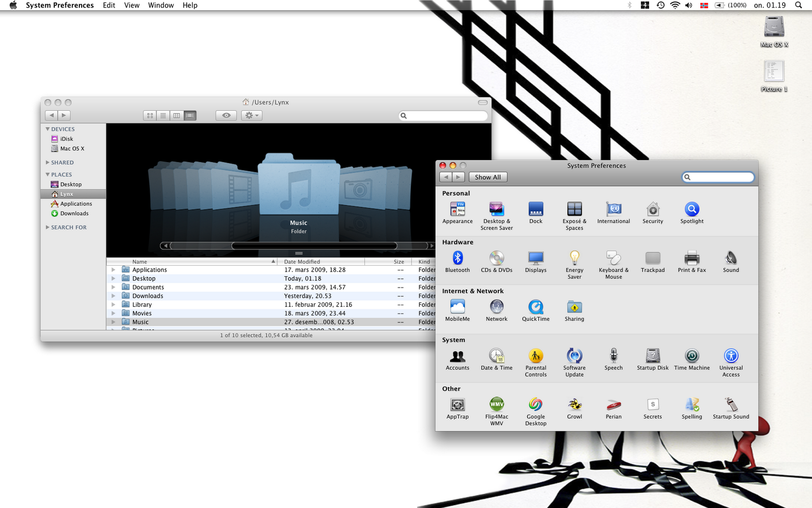This screenshot has height=508, width=812.
Task: Go forward in Finder window
Action: (64, 116)
